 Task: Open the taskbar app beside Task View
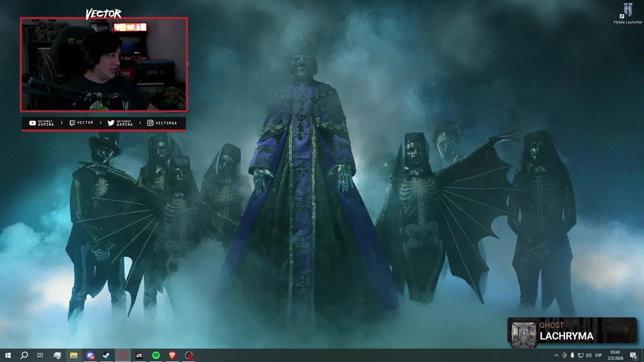(x=57, y=355)
